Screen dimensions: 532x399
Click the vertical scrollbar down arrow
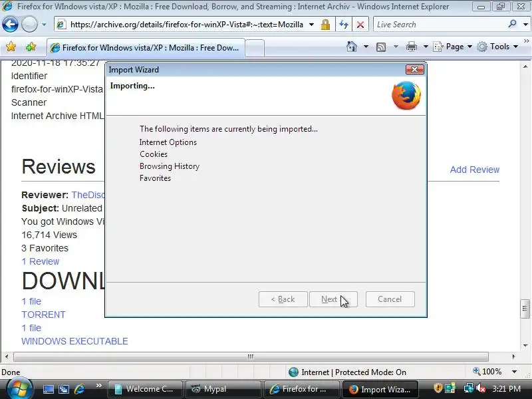(525, 346)
